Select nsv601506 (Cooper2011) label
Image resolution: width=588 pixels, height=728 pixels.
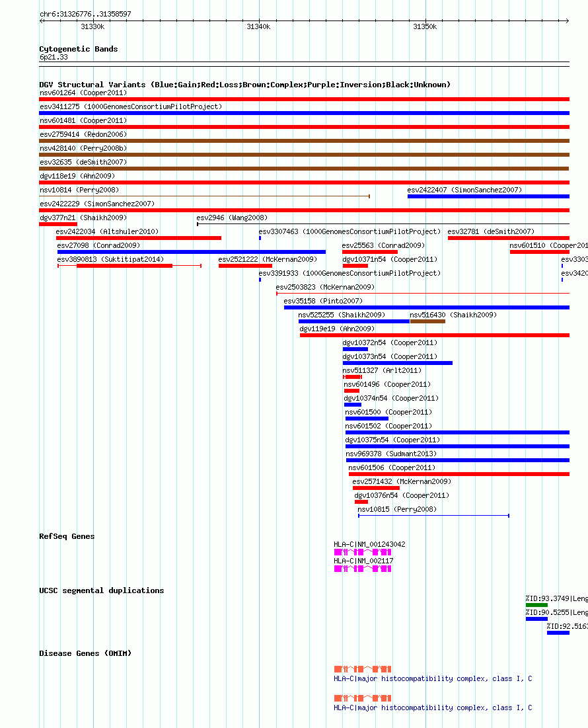[392, 468]
